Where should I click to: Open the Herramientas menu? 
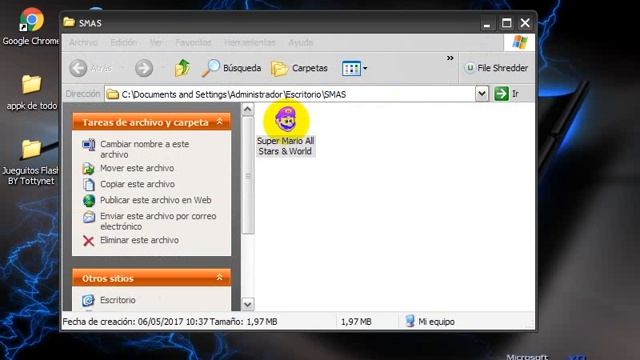249,42
